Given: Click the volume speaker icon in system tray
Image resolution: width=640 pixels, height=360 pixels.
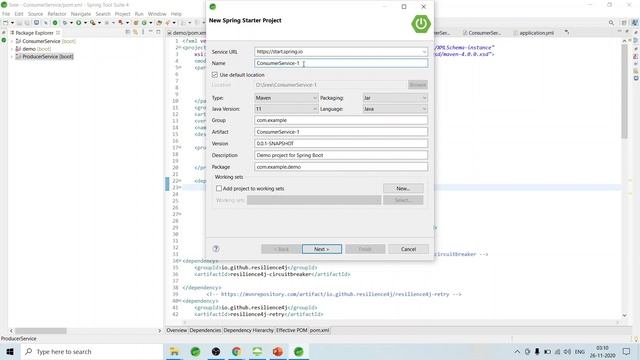Looking at the screenshot, I should click(x=567, y=351).
